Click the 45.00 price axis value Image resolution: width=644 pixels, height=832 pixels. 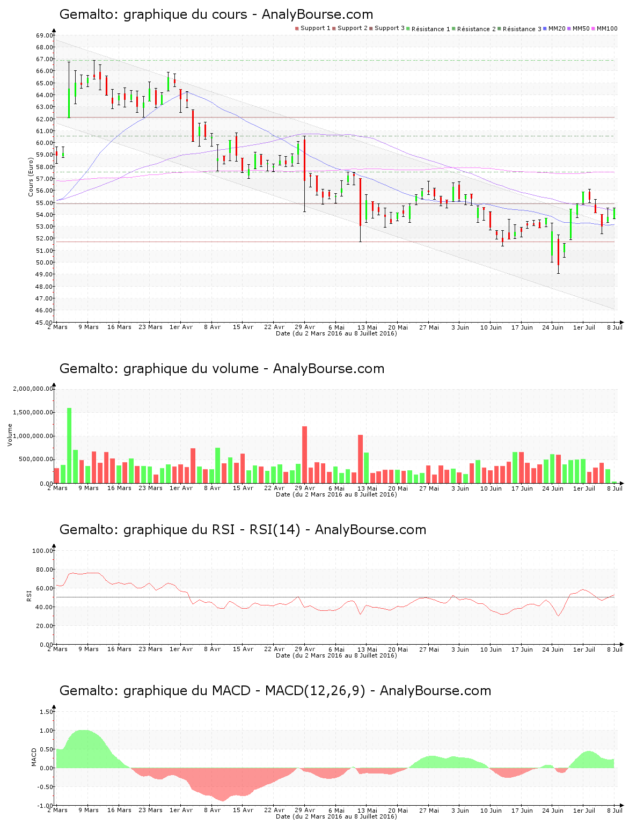point(44,323)
